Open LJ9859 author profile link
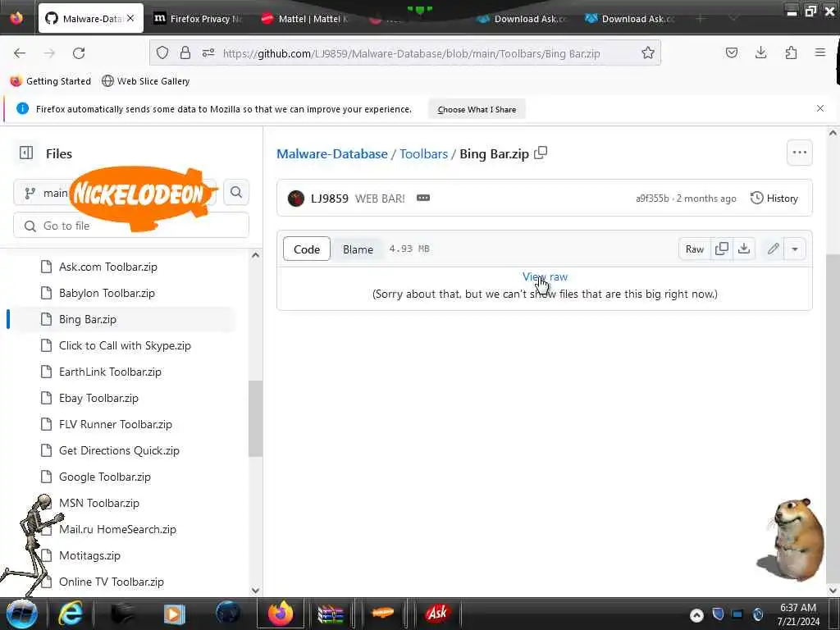 [330, 199]
